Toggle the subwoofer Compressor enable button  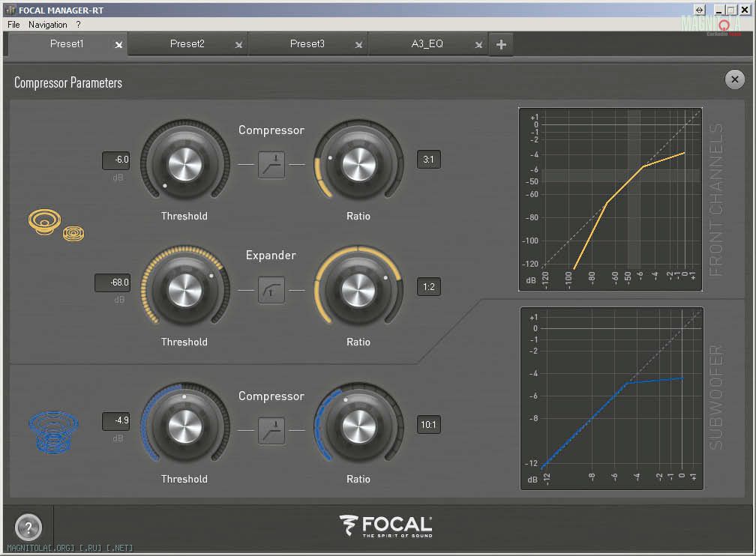pyautogui.click(x=271, y=430)
